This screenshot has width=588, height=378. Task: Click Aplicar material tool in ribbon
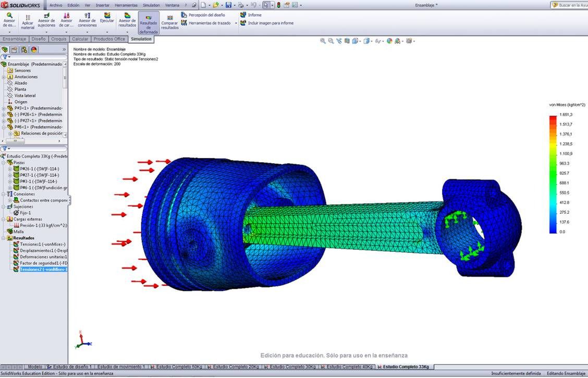click(x=28, y=21)
